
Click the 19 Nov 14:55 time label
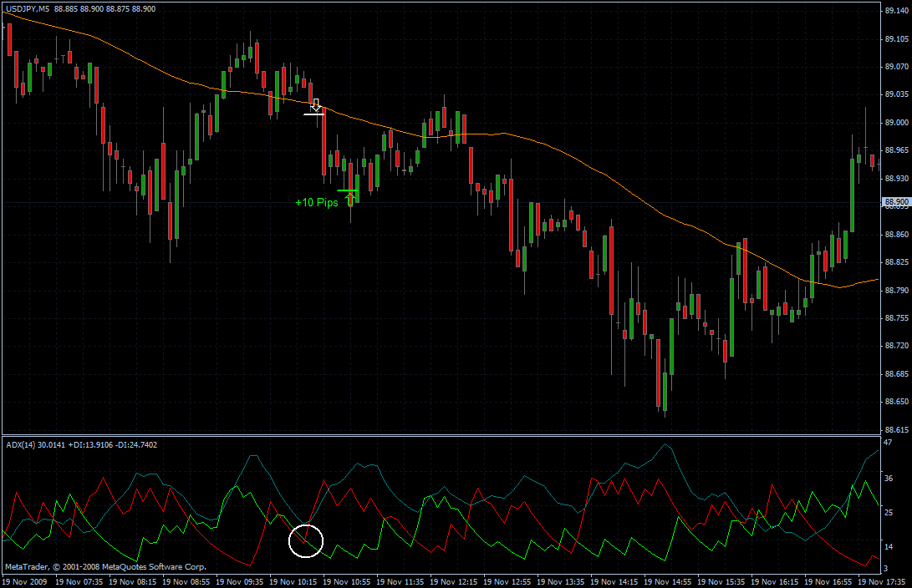pyautogui.click(x=667, y=581)
